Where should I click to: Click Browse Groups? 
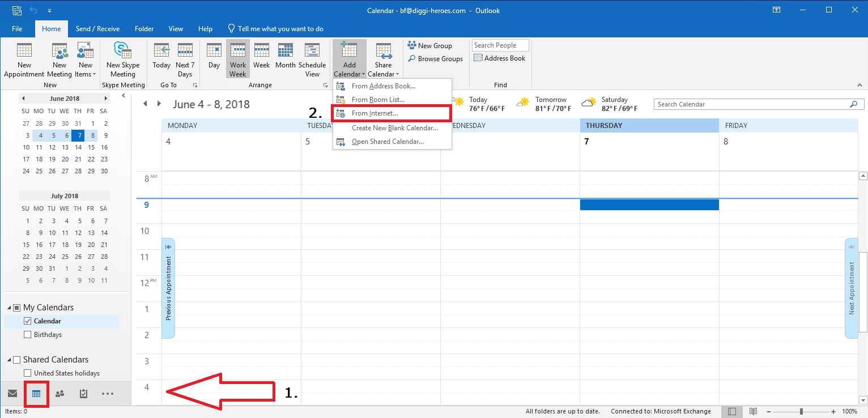pyautogui.click(x=435, y=59)
